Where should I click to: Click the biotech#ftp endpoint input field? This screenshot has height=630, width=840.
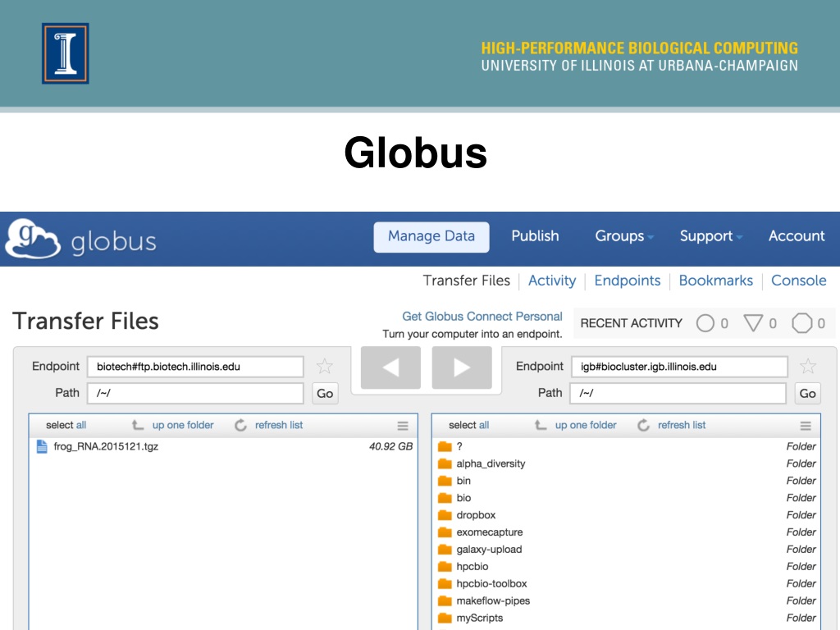[195, 367]
